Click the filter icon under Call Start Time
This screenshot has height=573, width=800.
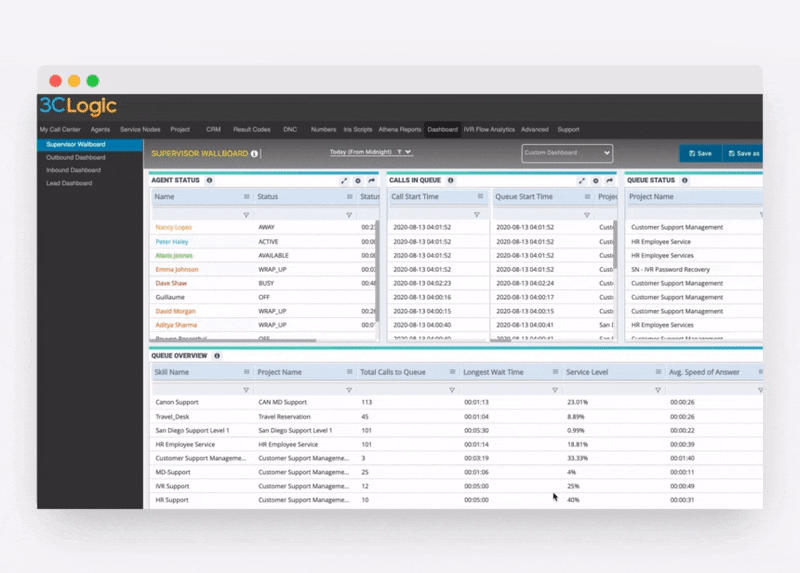click(477, 215)
